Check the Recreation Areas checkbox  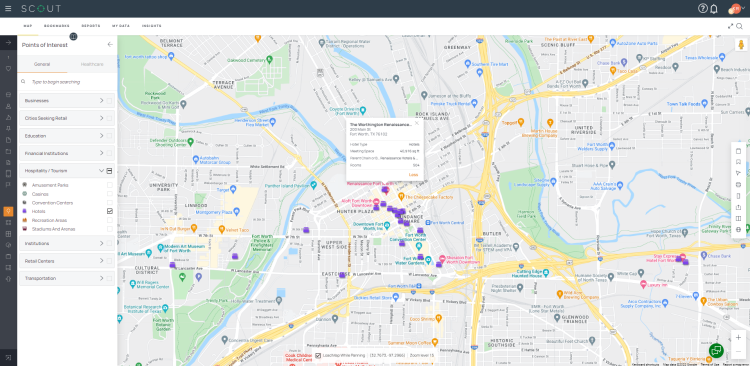[110, 220]
